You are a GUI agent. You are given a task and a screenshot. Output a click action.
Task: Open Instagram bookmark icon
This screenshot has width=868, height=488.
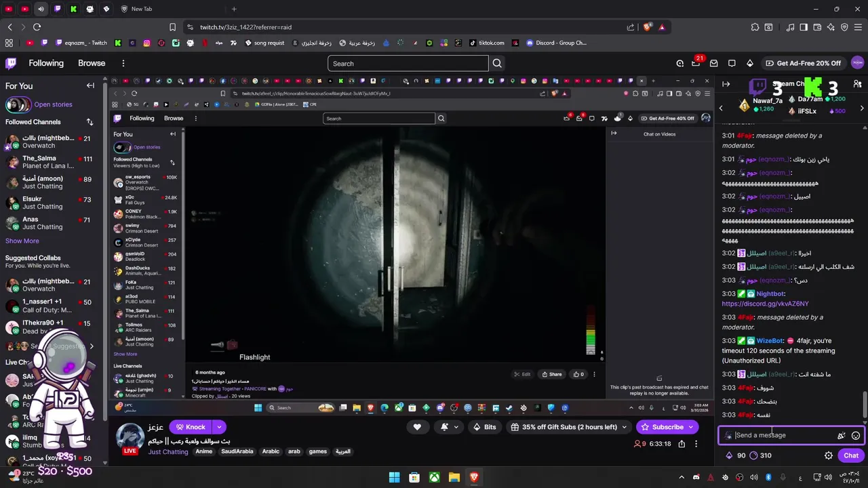tap(147, 43)
